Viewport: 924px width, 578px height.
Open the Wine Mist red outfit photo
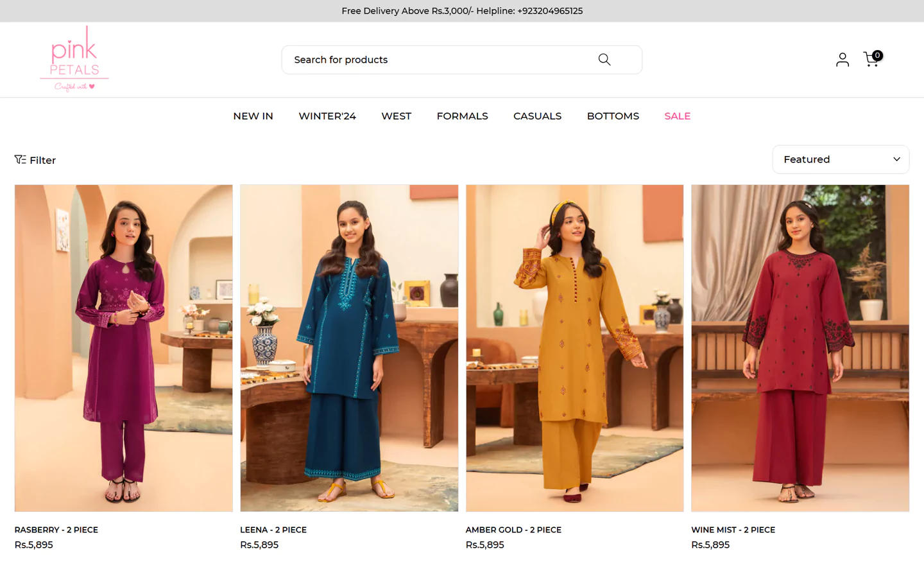coord(800,347)
